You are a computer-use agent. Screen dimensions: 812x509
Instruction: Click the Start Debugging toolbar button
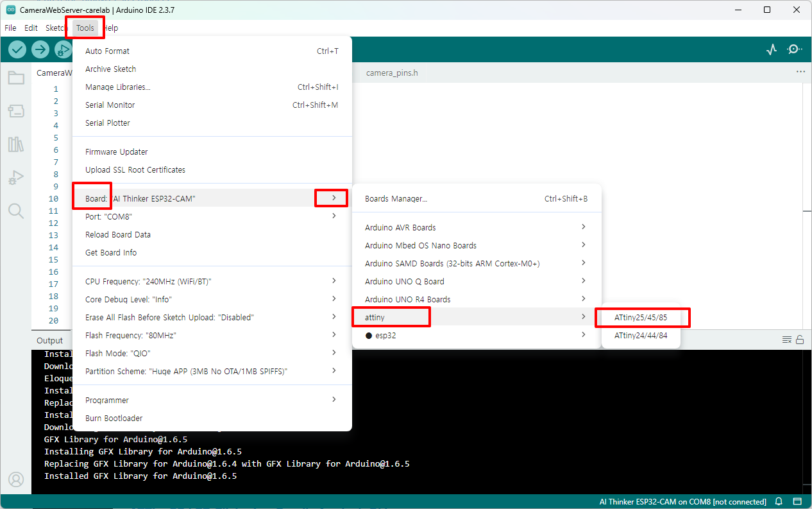[x=63, y=49]
